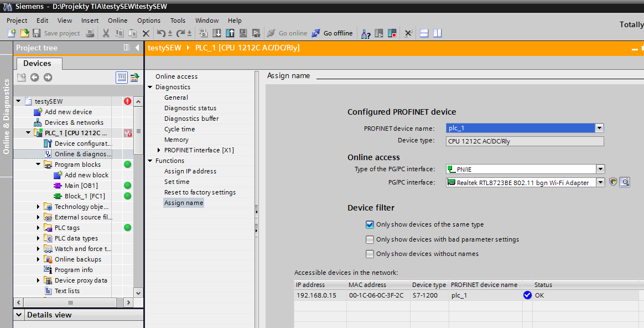The image size is (644, 328).
Task: Open the Window menu
Action: (x=207, y=20)
